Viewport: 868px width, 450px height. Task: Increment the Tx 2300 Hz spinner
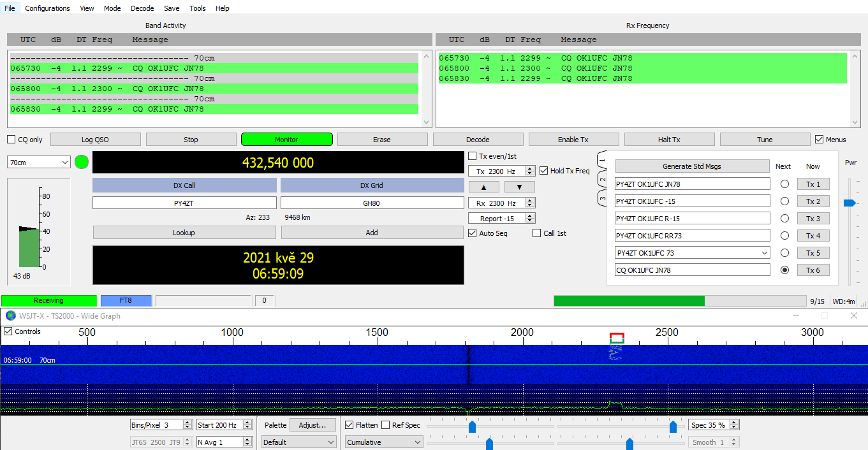530,168
